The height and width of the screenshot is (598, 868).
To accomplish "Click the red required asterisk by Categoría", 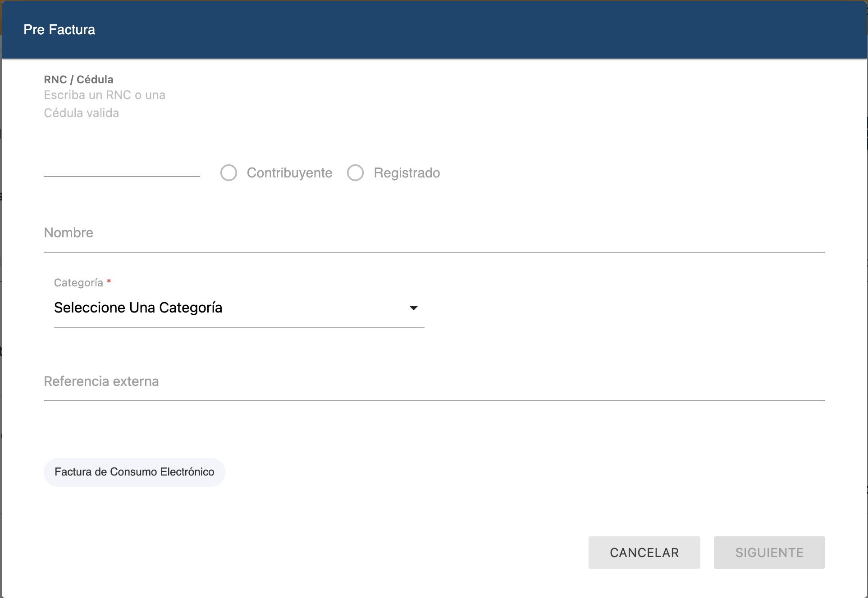I will click(x=109, y=281).
